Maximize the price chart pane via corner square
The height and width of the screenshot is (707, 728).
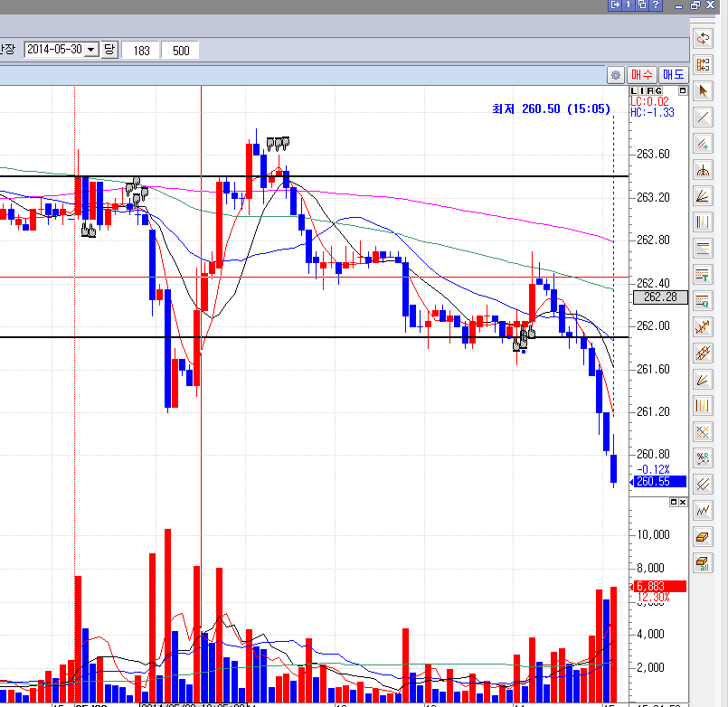[683, 90]
